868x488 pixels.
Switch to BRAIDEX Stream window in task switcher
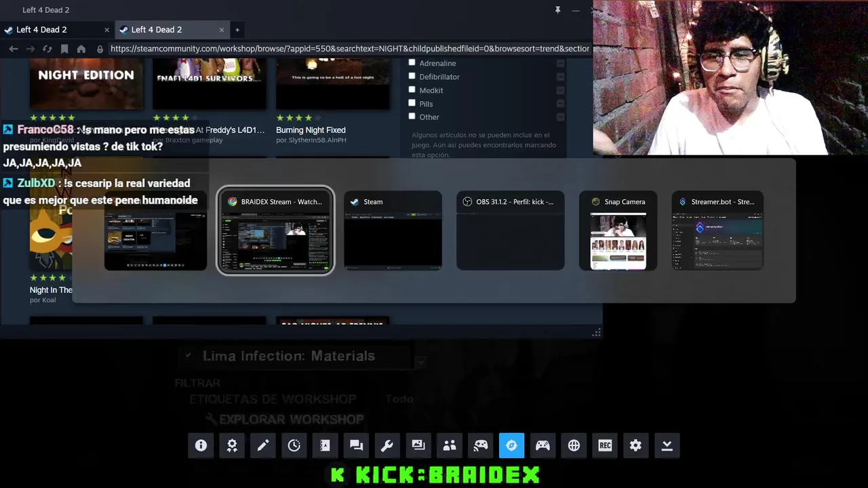coord(275,230)
